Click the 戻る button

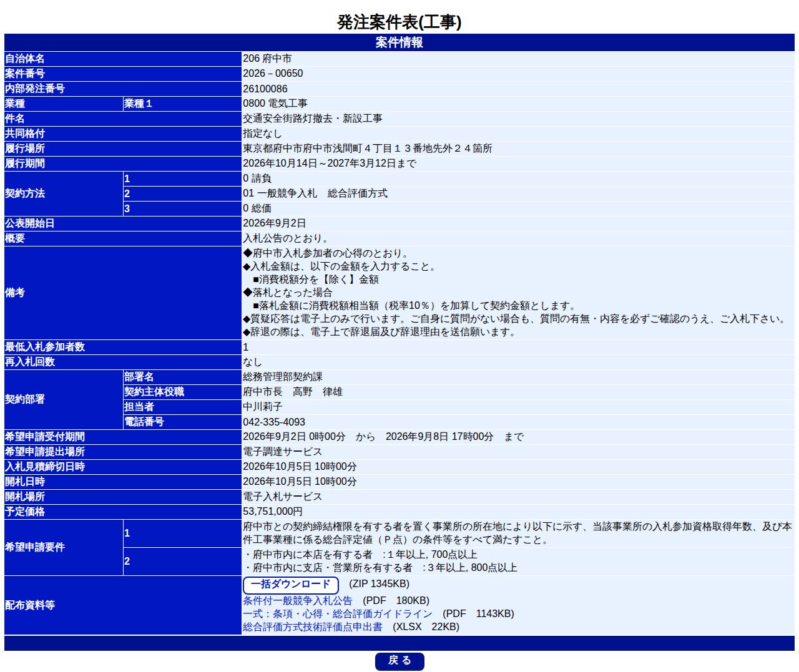[399, 661]
